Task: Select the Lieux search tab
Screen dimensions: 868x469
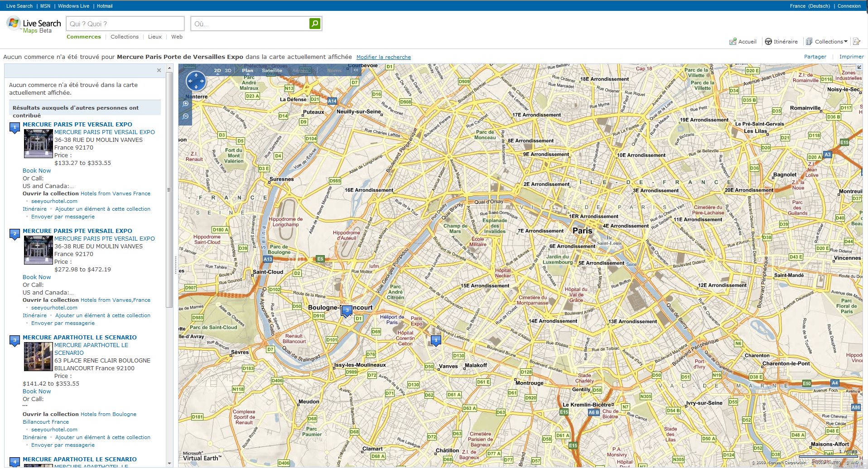Action: coord(155,37)
